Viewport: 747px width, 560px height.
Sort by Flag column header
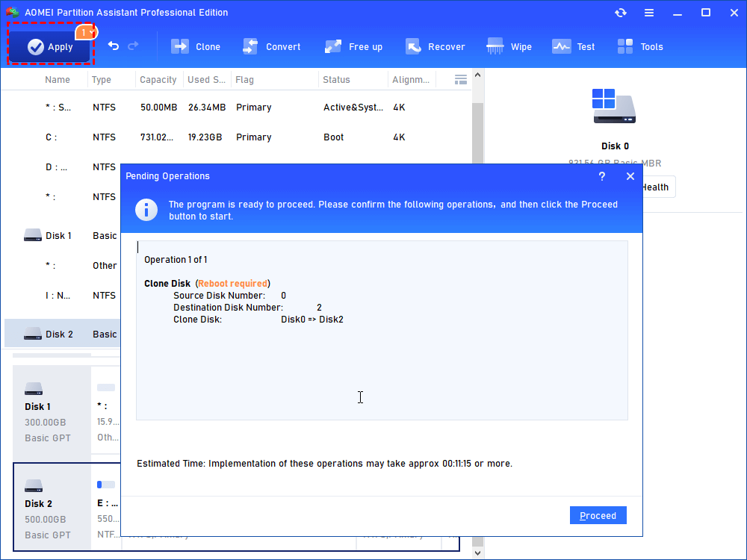click(244, 80)
